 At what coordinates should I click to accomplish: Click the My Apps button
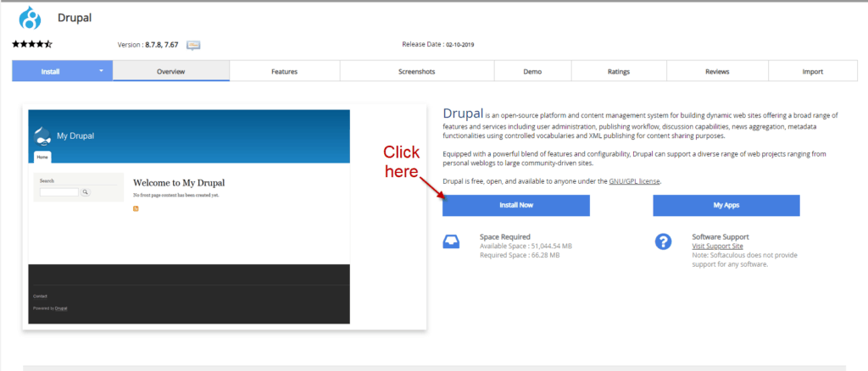tap(726, 205)
